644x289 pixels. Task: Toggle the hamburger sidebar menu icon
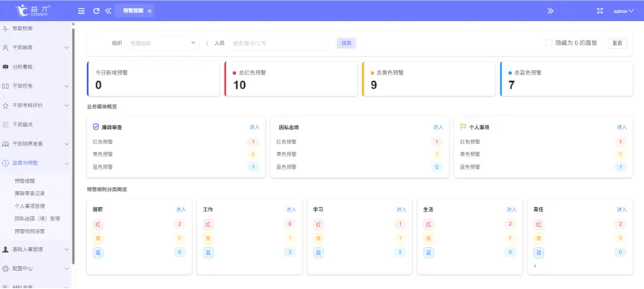point(81,11)
